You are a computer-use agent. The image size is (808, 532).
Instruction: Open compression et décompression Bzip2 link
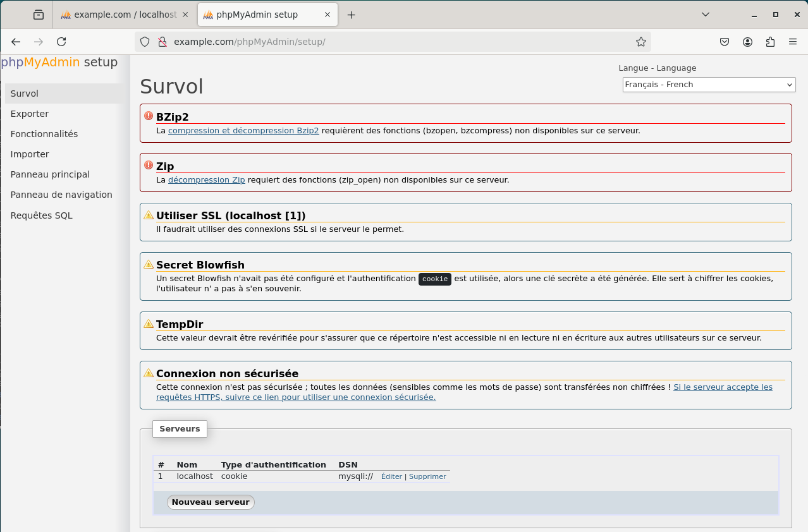[x=243, y=131]
